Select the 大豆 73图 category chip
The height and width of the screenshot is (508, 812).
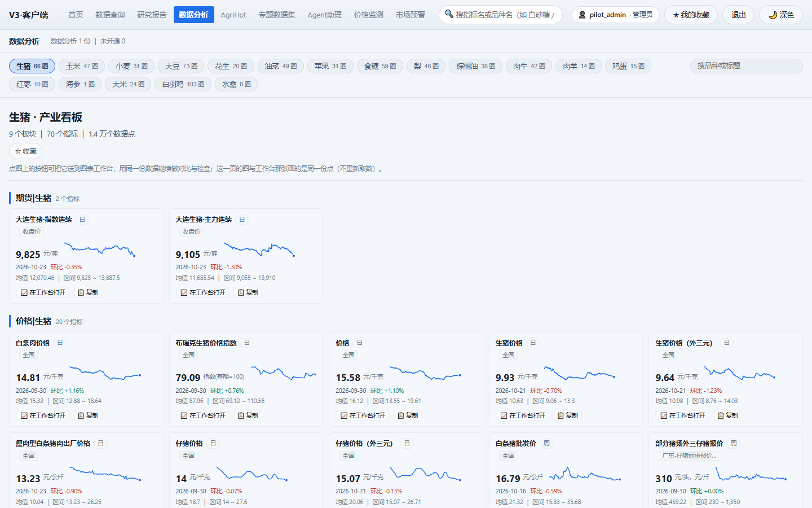pyautogui.click(x=181, y=66)
